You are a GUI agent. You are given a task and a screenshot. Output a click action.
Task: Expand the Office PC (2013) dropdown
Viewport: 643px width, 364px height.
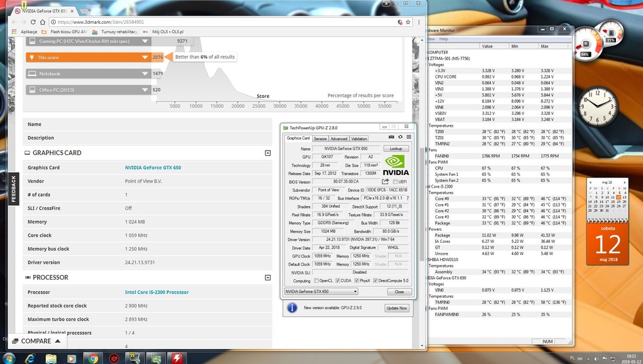[x=145, y=90]
